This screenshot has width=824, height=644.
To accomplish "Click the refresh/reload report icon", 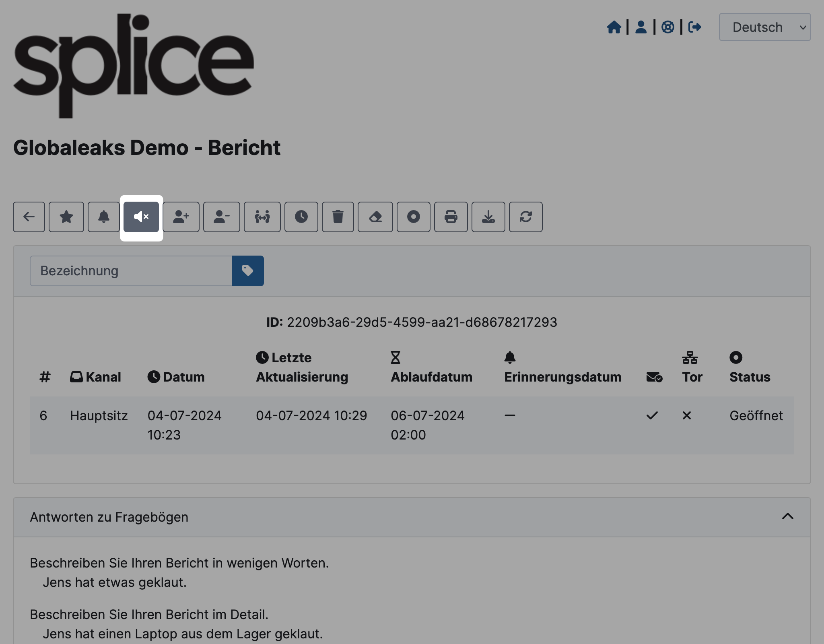I will [x=526, y=216].
